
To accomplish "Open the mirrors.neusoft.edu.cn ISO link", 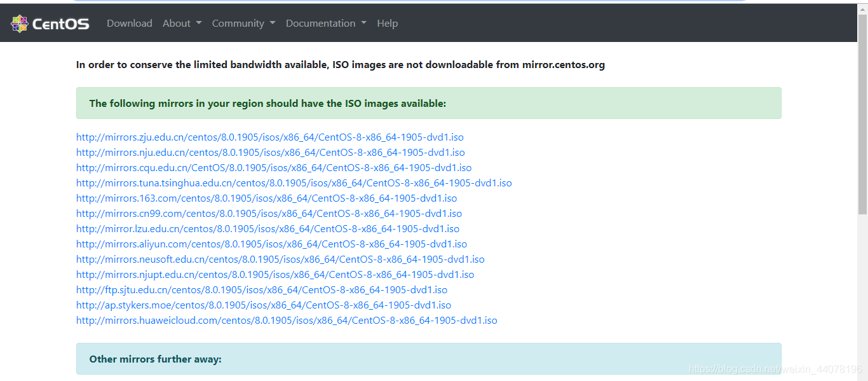I will point(281,260).
